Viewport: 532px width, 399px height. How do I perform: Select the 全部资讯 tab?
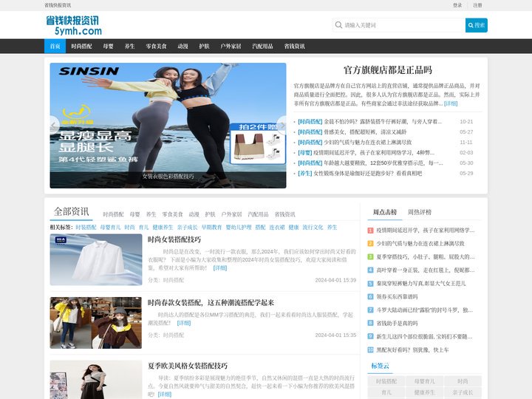(71, 212)
